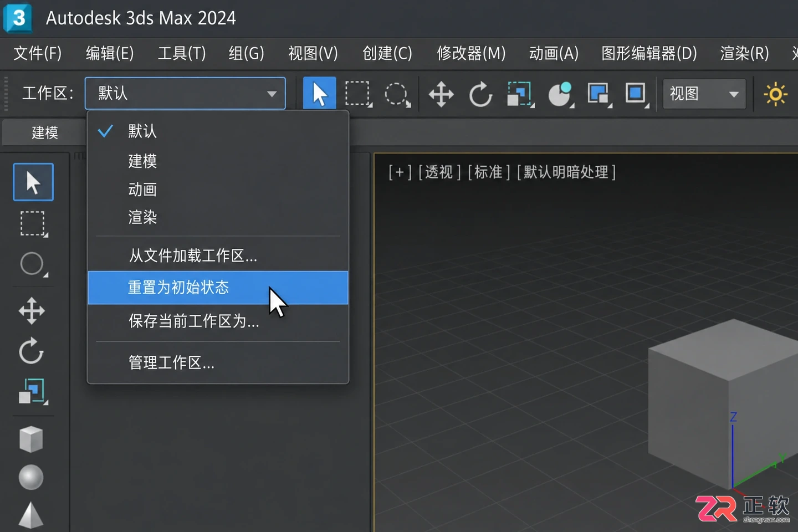
Task: Switch to the 动画 workspace in list
Action: [218, 190]
